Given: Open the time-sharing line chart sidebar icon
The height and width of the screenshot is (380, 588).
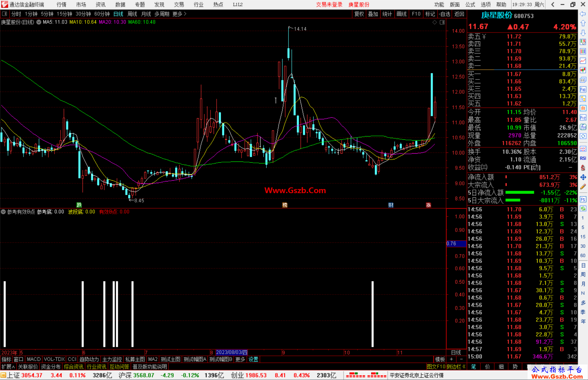Looking at the screenshot, I should (x=583, y=61).
